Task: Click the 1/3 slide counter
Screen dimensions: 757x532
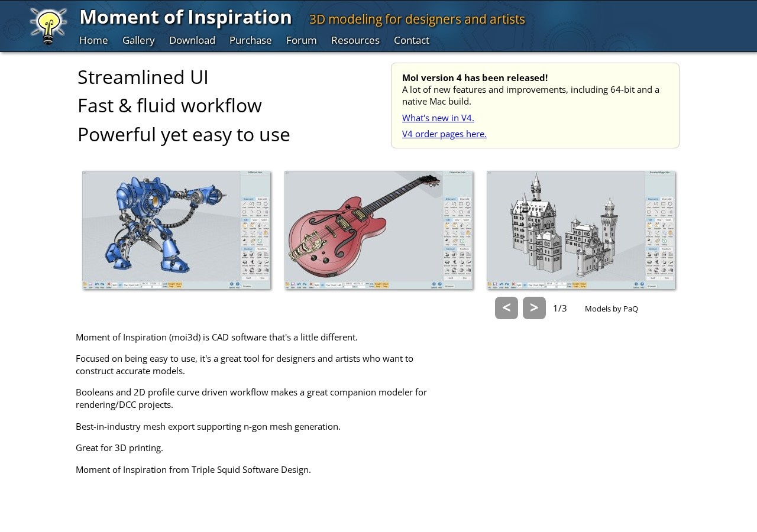Action: pos(559,308)
